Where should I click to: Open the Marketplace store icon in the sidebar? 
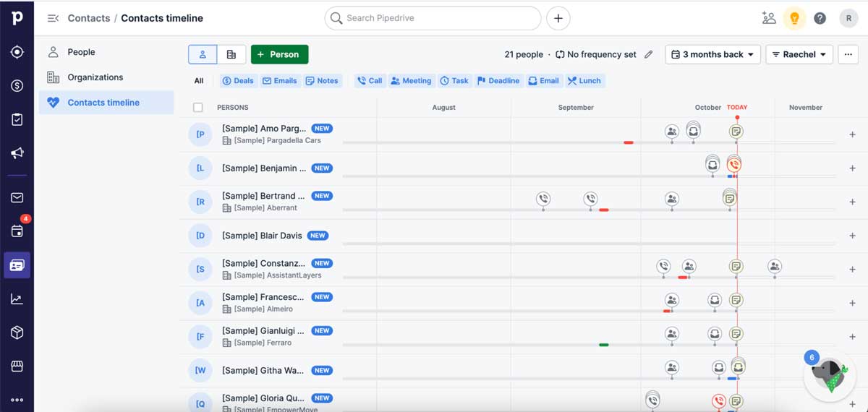[x=17, y=366]
